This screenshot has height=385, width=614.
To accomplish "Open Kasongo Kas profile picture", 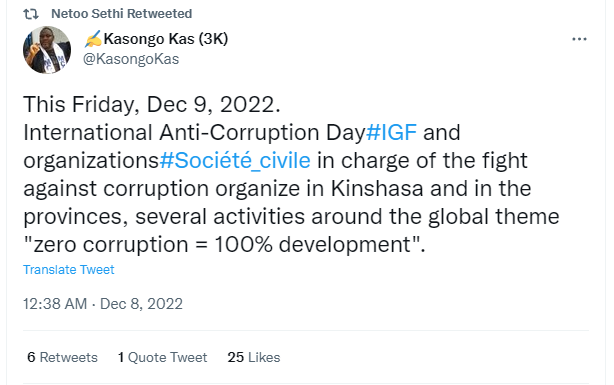I will tap(47, 50).
